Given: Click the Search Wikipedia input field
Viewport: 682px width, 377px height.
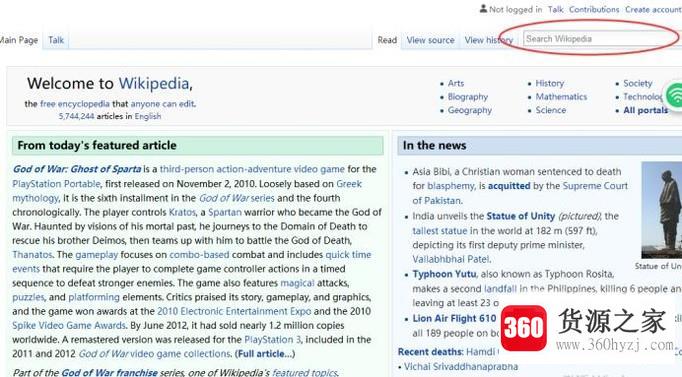Looking at the screenshot, I should [602, 39].
